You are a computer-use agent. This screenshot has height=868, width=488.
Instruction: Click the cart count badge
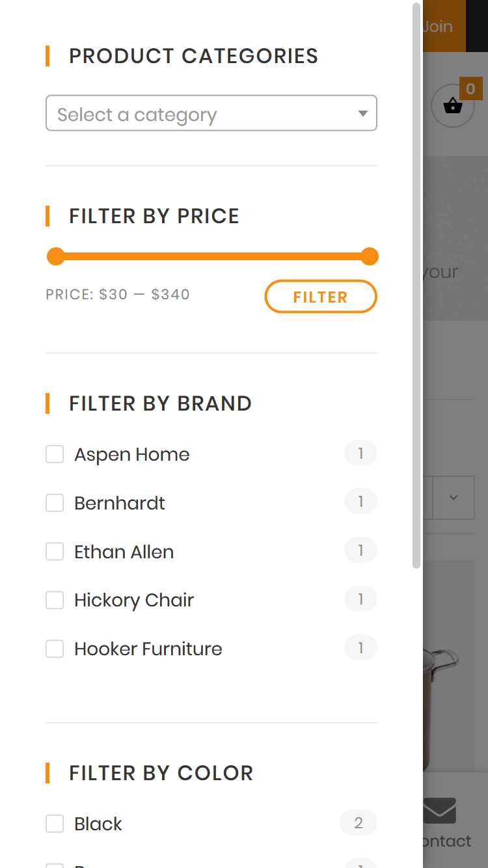[x=470, y=88]
